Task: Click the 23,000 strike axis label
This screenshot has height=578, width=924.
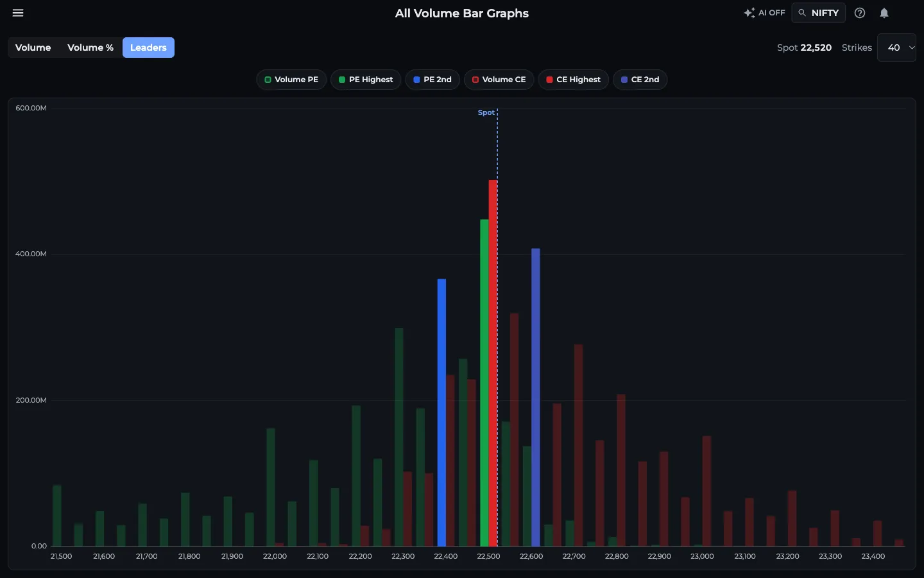Action: pyautogui.click(x=702, y=556)
